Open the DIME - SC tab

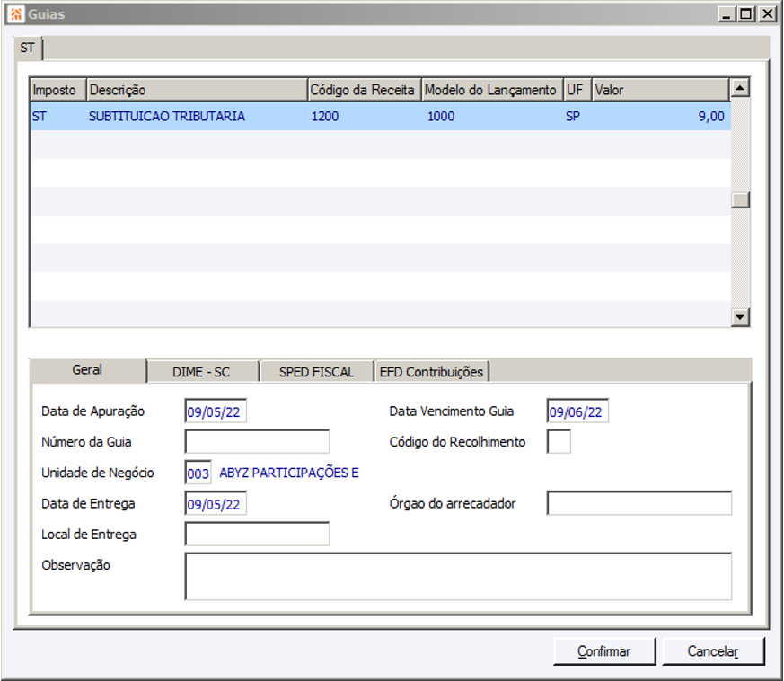(202, 372)
